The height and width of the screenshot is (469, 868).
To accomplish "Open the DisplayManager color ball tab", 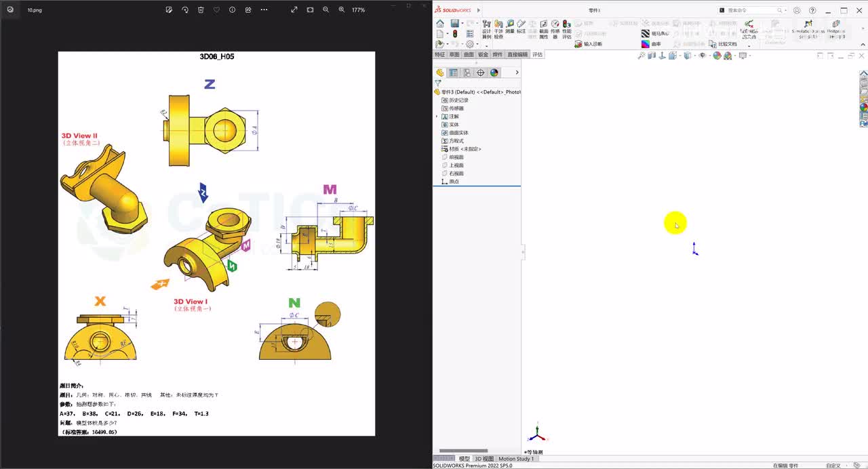I will click(x=494, y=73).
